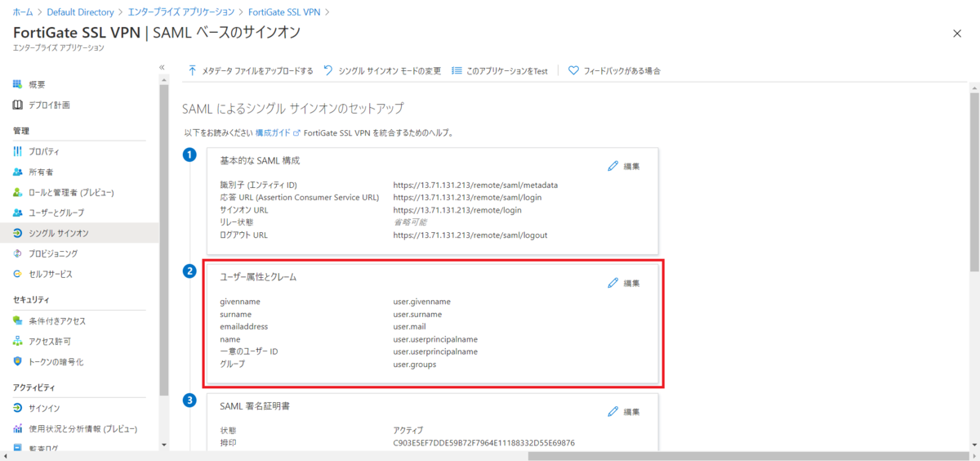
Task: Click the セルフサービス icon
Action: click(18, 274)
